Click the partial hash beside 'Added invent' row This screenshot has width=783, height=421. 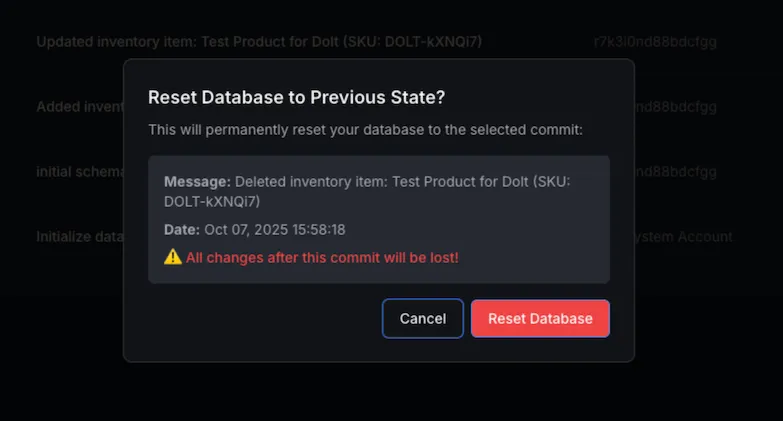tap(676, 106)
